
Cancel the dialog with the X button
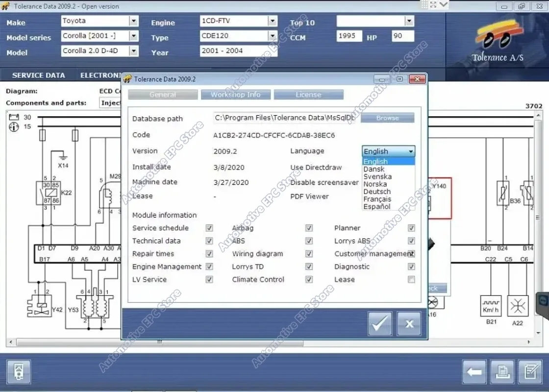click(x=409, y=324)
